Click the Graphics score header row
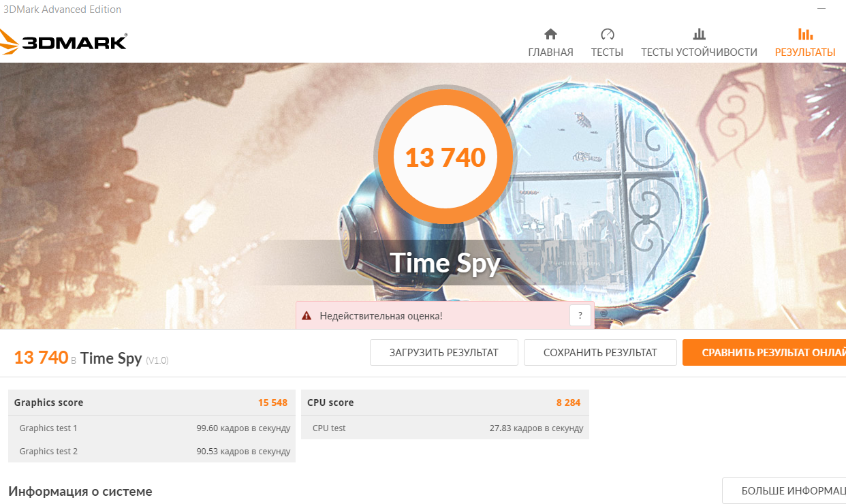846x504 pixels. (152, 403)
